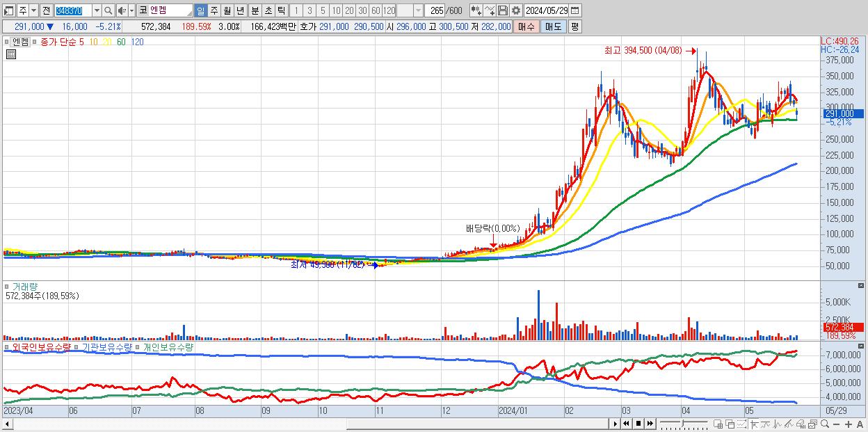This screenshot has height=432, width=868.
Task: Click the stock code input 348370
Action: (73, 10)
